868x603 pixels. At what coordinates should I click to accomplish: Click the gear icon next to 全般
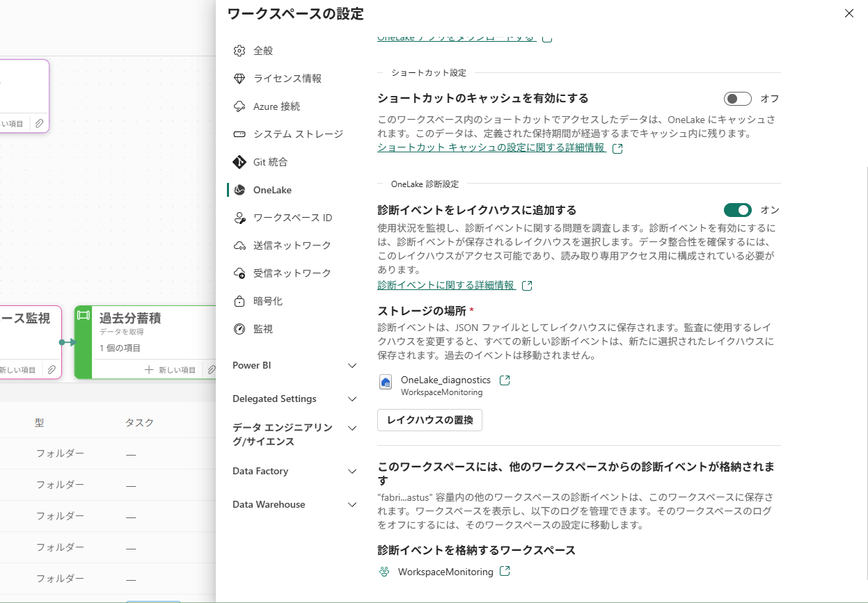pyautogui.click(x=239, y=51)
